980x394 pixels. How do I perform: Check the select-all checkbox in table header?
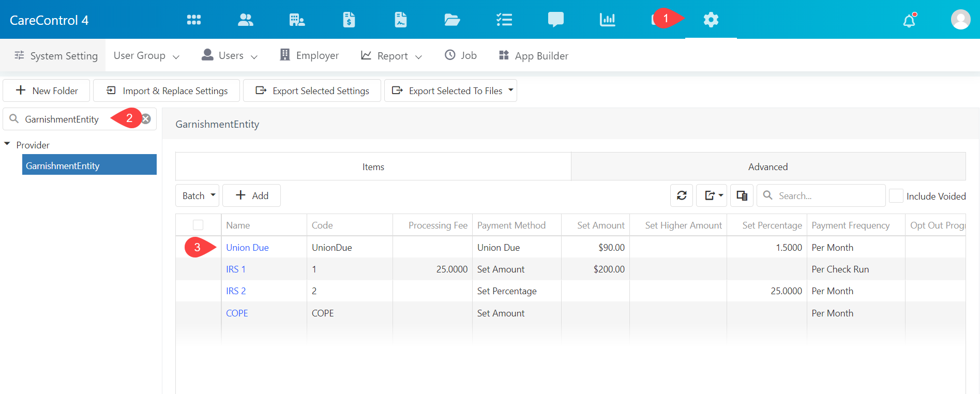point(198,225)
